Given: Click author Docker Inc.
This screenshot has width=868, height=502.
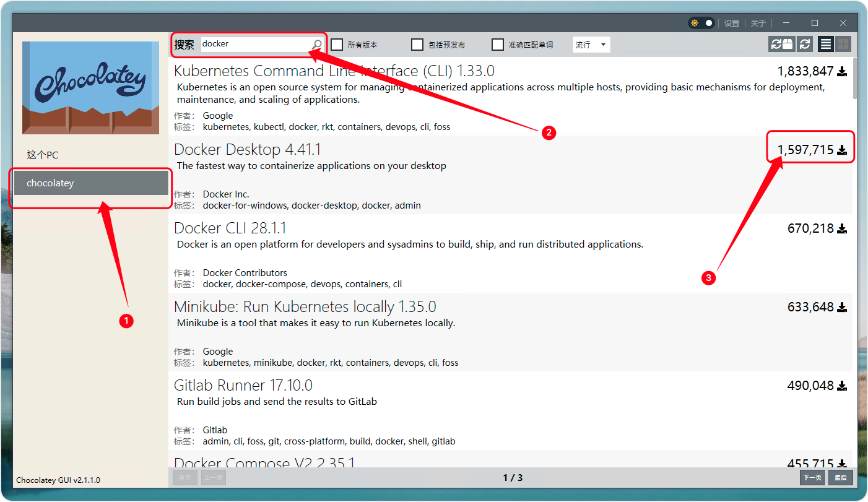Looking at the screenshot, I should (226, 194).
